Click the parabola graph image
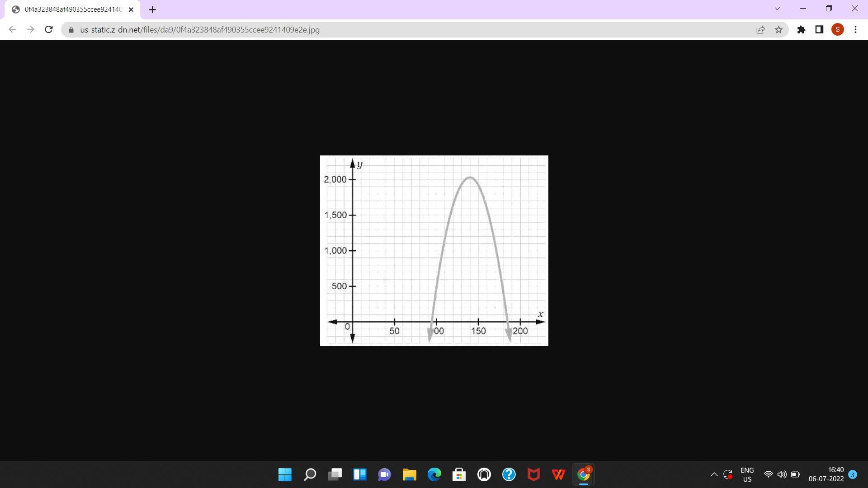 434,251
